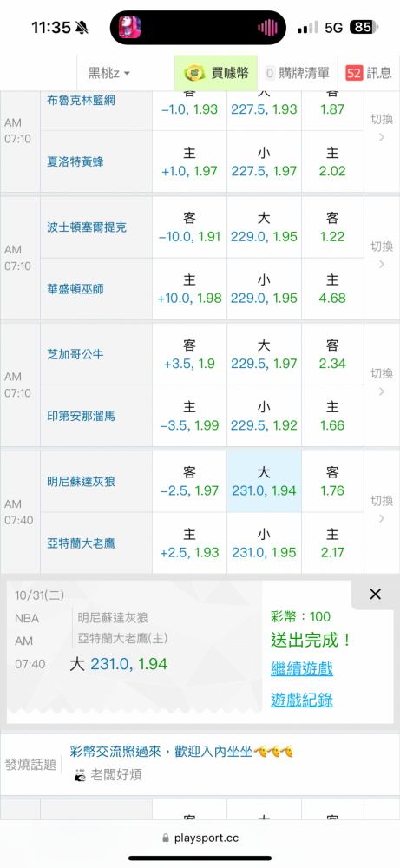Open the 遊戲紀錄 link
The image size is (400, 868).
(x=302, y=700)
